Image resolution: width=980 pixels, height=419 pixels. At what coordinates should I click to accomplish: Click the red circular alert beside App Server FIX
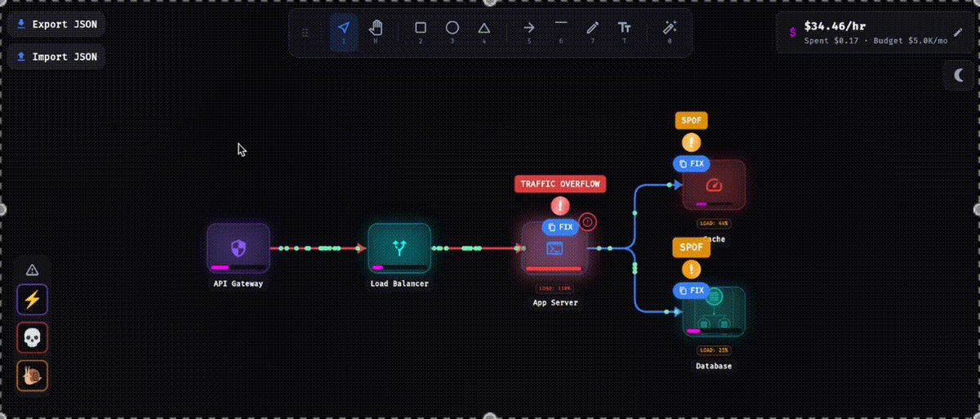[588, 222]
